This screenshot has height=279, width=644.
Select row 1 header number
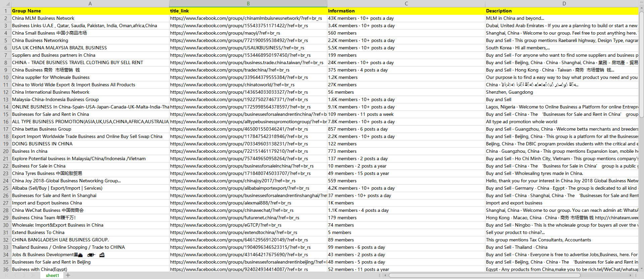click(6, 11)
